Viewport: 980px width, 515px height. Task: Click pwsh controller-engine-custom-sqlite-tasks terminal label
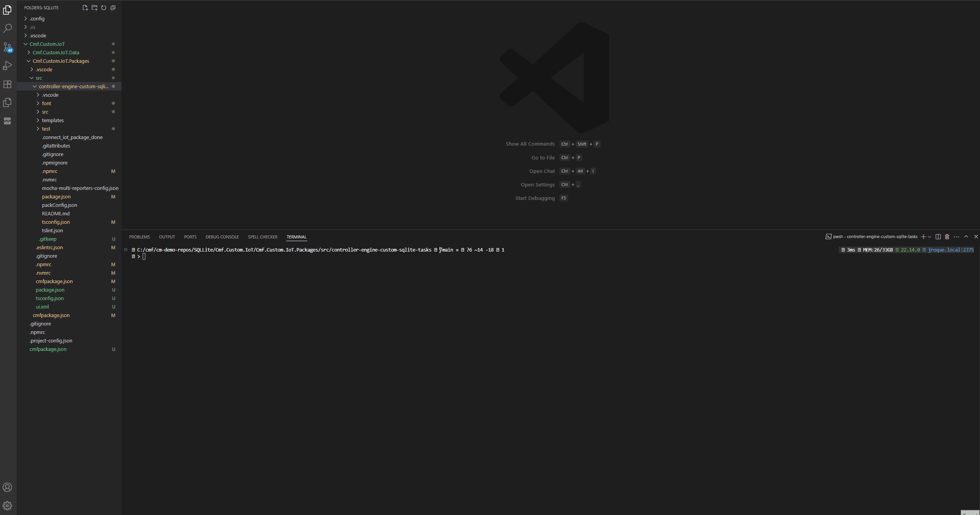pos(871,237)
